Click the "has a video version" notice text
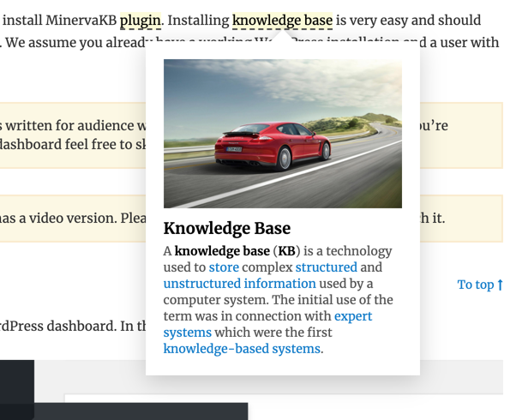The height and width of the screenshot is (420, 528). [x=58, y=219]
